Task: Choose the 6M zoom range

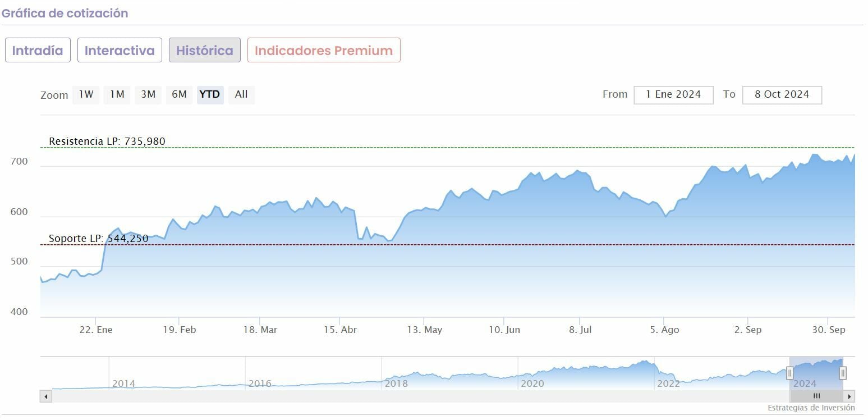Action: (x=179, y=94)
